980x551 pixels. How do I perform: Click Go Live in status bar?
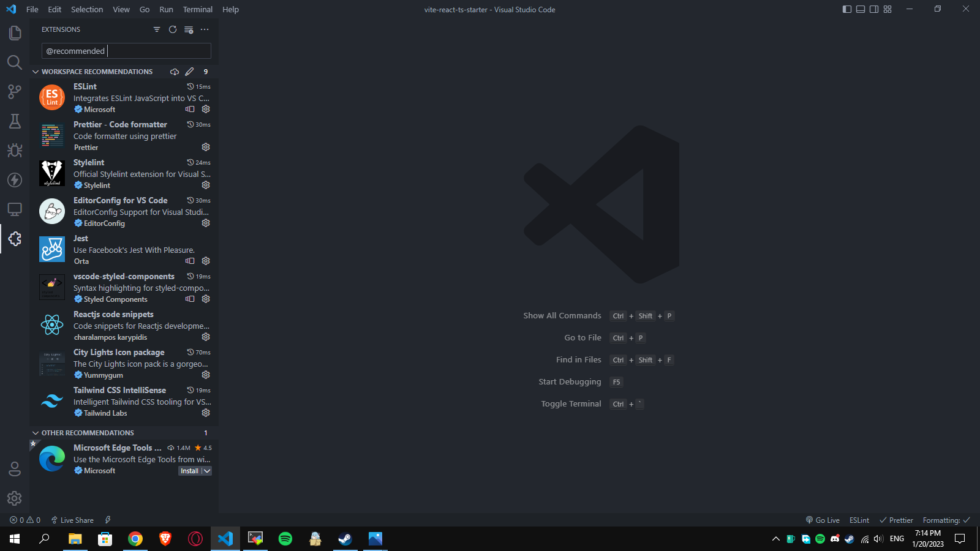point(823,520)
